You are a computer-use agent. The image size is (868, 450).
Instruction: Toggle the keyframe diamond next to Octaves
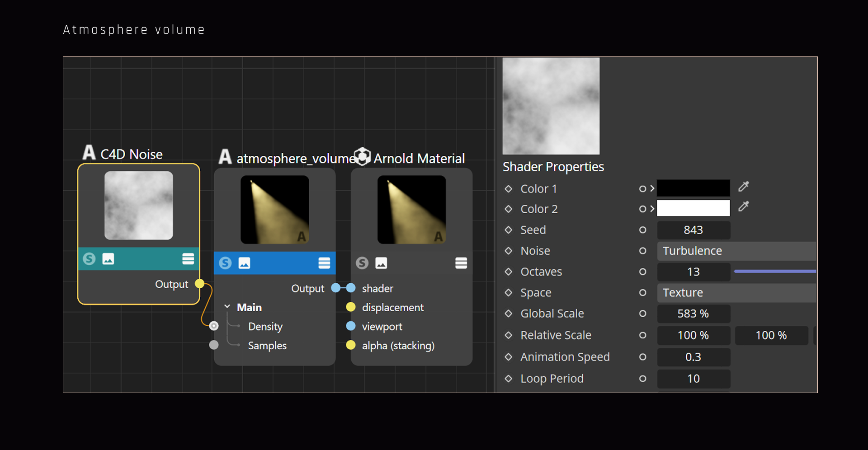pyautogui.click(x=509, y=272)
